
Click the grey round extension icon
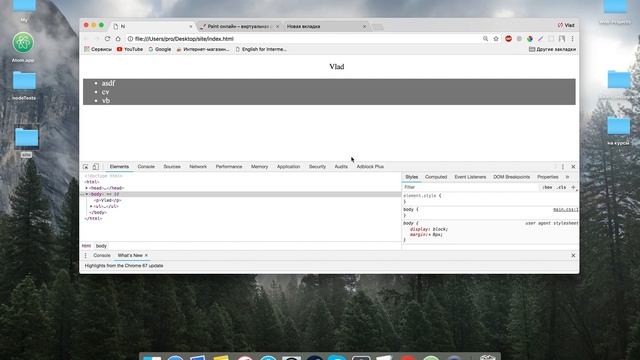[x=519, y=39]
